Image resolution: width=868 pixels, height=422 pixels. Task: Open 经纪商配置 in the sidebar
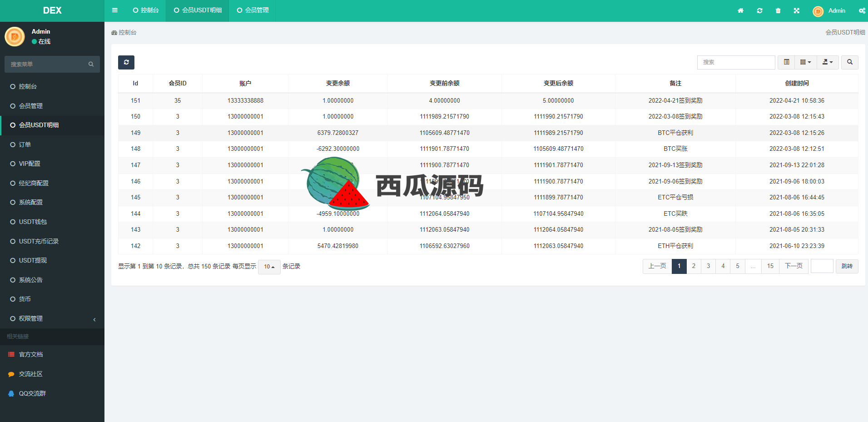click(x=52, y=183)
